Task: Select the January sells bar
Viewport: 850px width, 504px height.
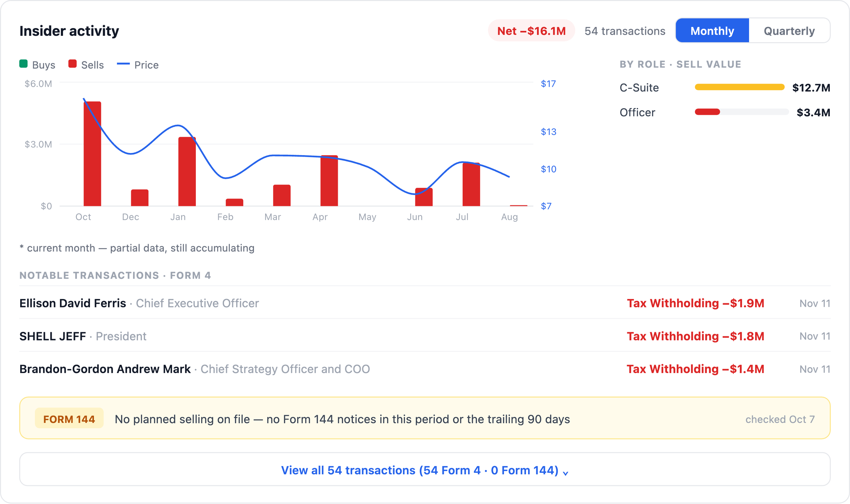Action: point(187,171)
